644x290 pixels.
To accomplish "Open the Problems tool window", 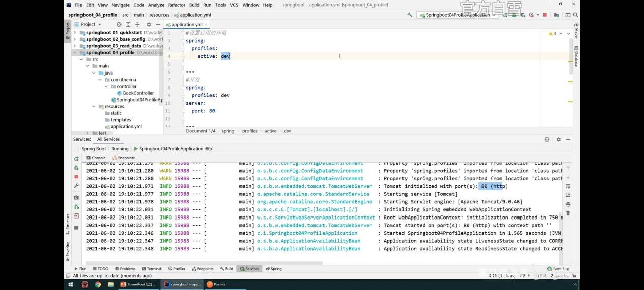I will [125, 269].
